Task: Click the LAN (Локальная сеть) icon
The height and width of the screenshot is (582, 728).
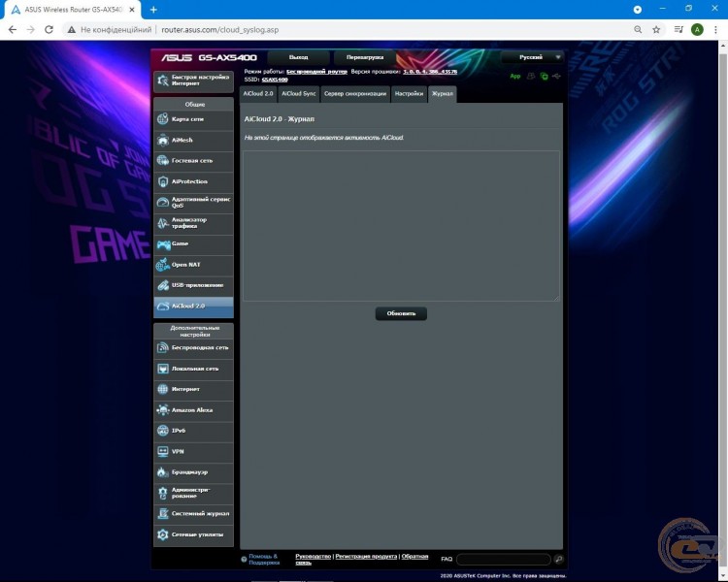Action: pyautogui.click(x=162, y=369)
